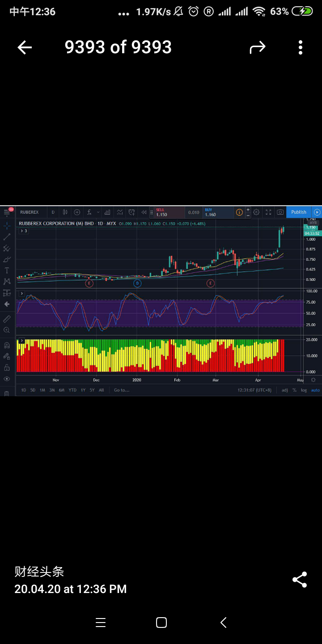Tap the share icon beside the caption

(x=300, y=580)
